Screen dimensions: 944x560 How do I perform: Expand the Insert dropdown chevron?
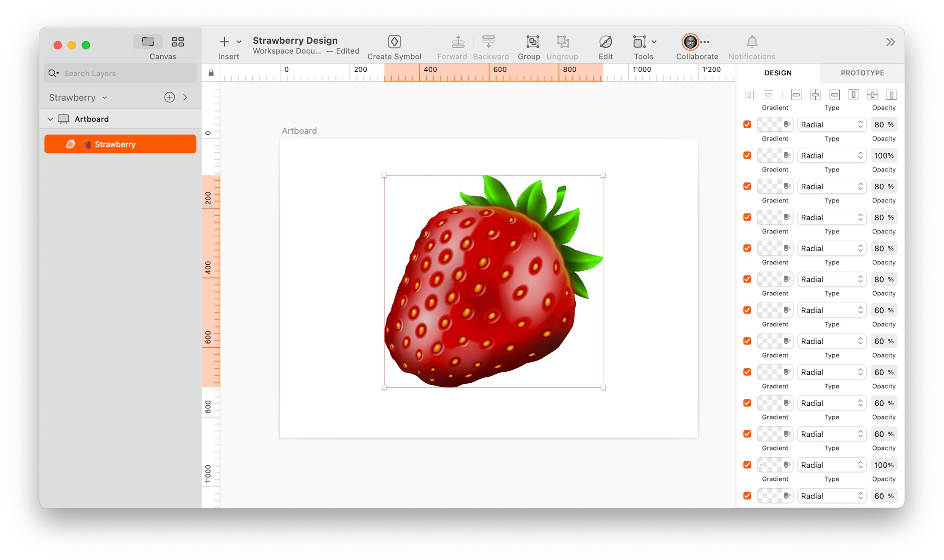point(239,42)
